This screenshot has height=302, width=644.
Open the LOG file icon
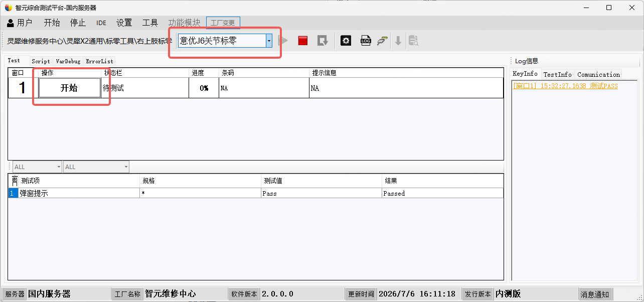[366, 41]
